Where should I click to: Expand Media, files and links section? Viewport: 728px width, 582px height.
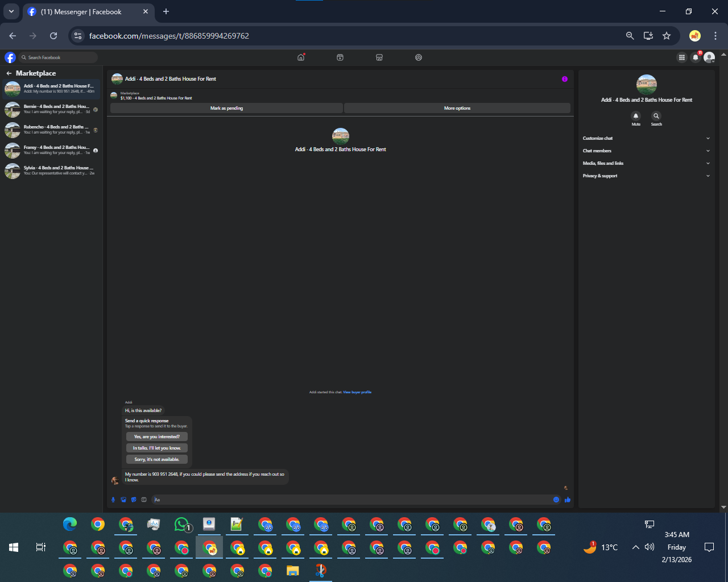click(x=646, y=163)
